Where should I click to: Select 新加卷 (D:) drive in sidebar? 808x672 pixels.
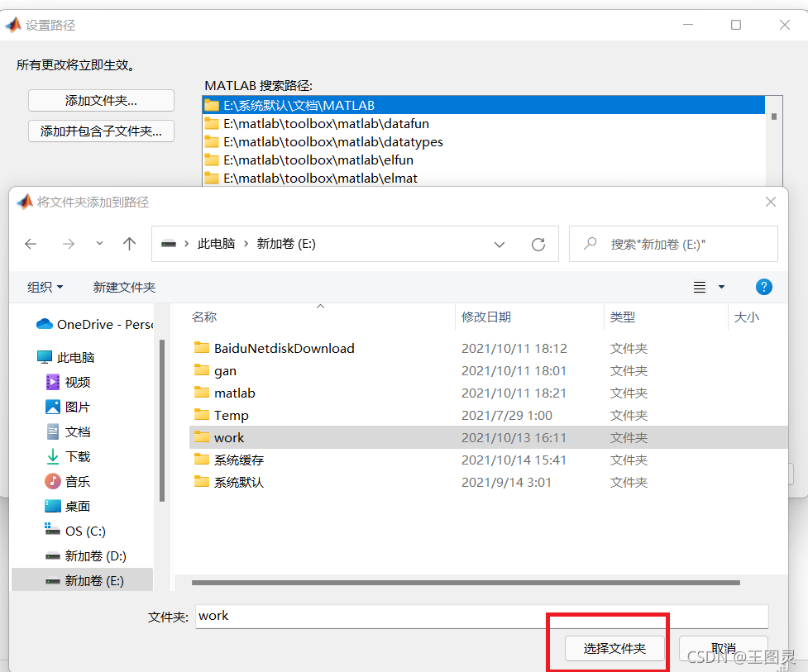85,555
